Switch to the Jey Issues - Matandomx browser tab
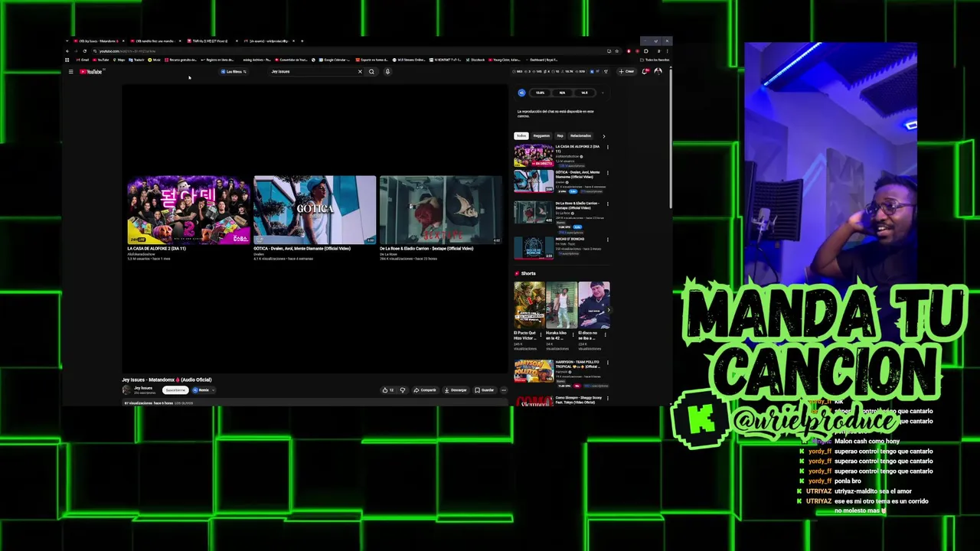 [x=99, y=41]
